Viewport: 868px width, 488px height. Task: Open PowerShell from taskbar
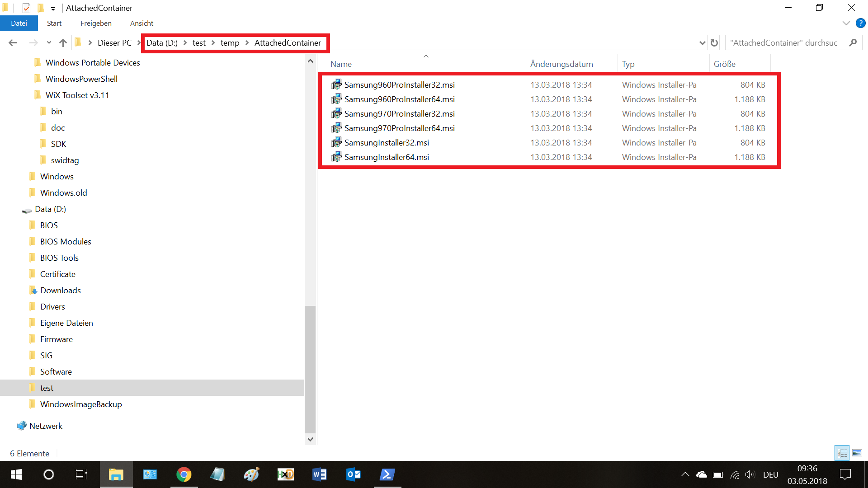coord(387,474)
